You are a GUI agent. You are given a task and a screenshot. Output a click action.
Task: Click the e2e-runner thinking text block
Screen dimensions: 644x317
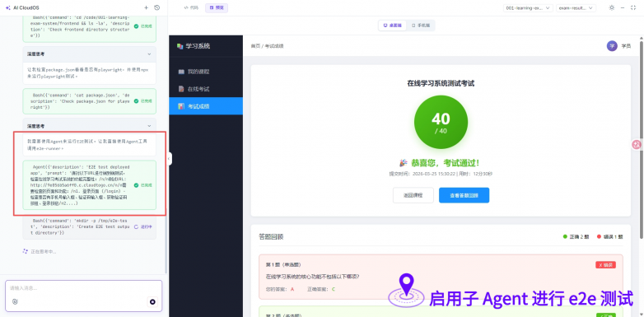[x=90, y=145]
